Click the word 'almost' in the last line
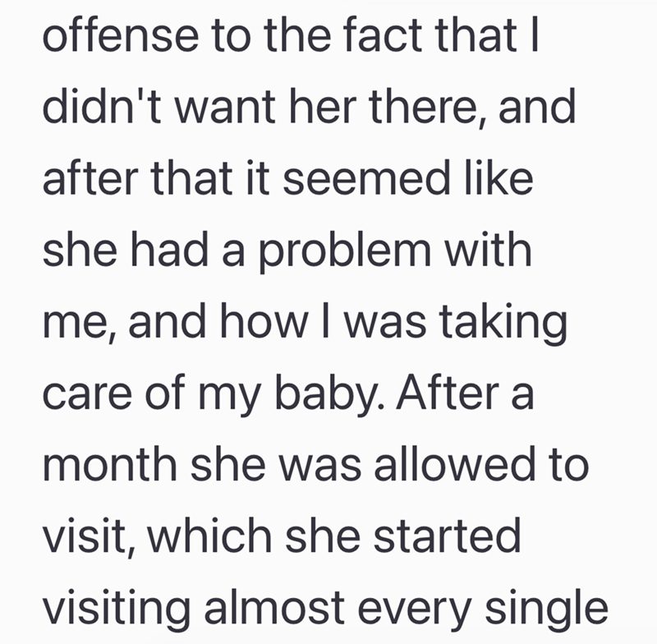Screen dimensions: 657x644 [274, 609]
